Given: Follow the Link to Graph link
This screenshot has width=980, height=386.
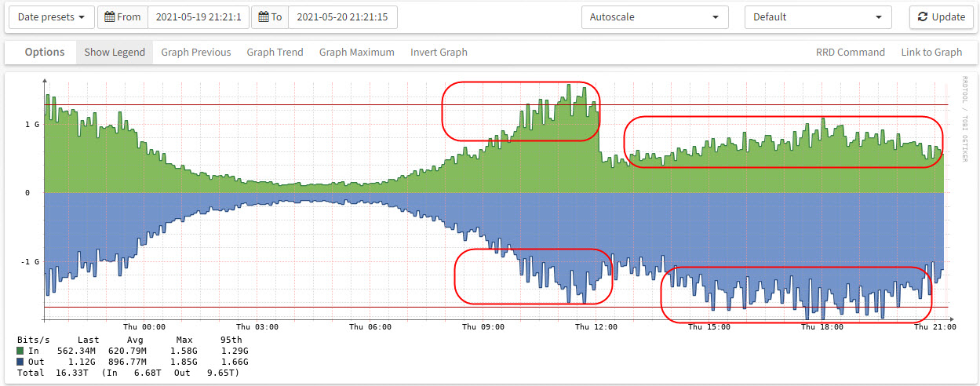Looking at the screenshot, I should coord(931,53).
